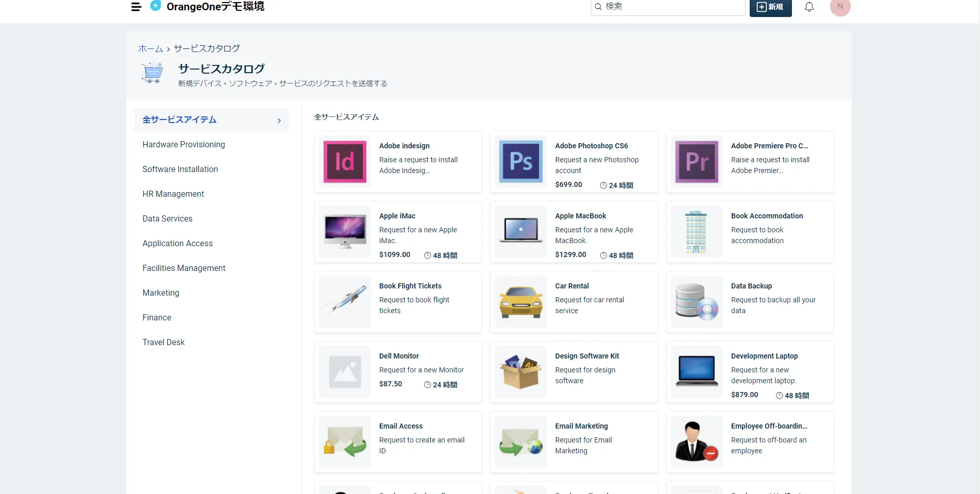Viewport: 980px width, 494px height.
Task: Open the hamburger navigation menu
Action: [136, 7]
